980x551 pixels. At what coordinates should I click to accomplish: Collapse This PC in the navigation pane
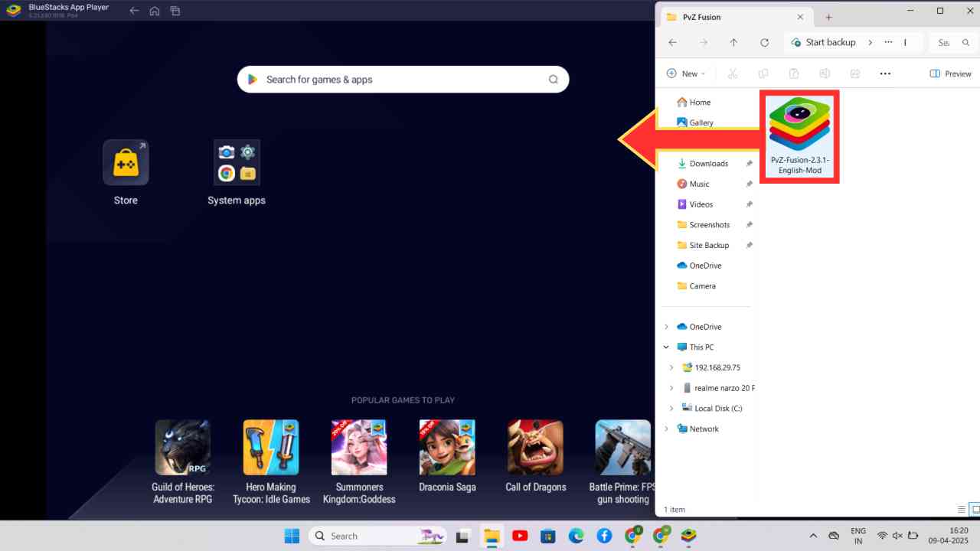click(x=666, y=347)
